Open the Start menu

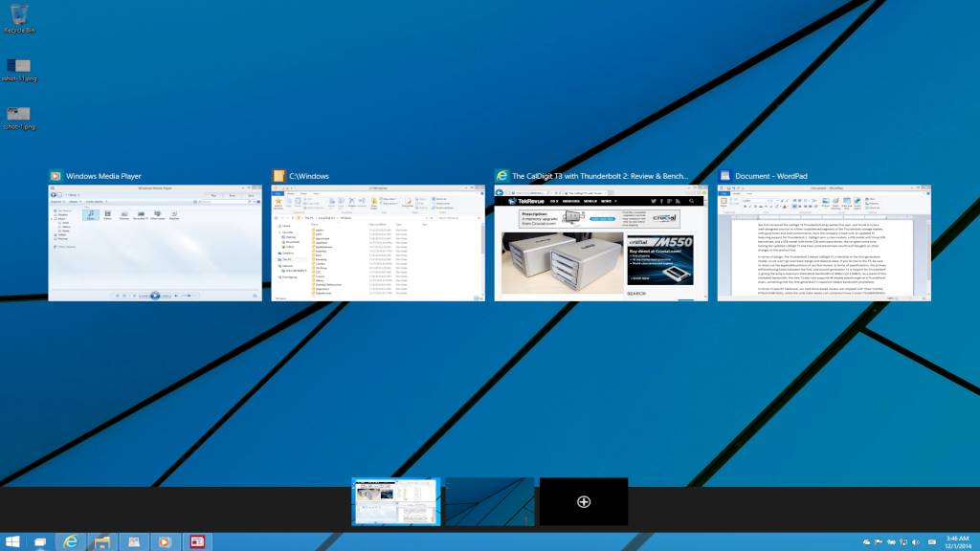[12, 541]
